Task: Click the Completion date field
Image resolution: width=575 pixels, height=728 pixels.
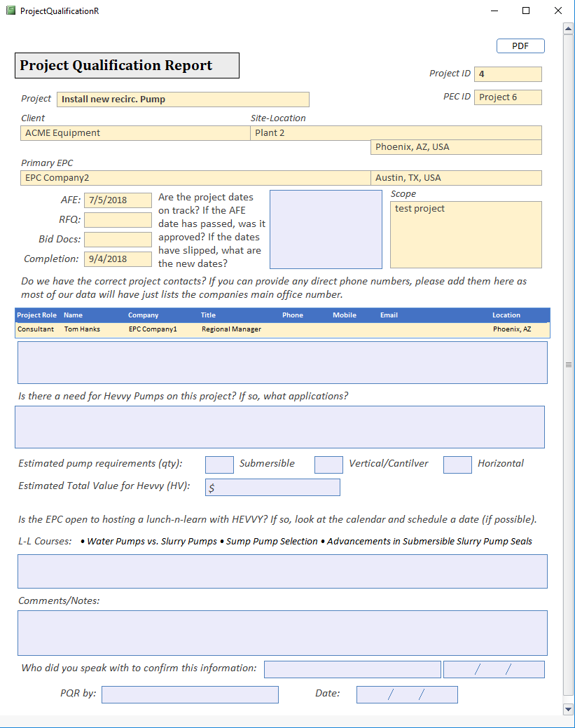Action: pyautogui.click(x=118, y=259)
